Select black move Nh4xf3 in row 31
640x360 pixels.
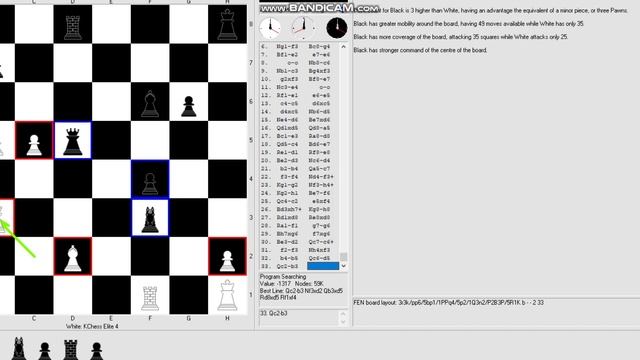tap(320, 250)
